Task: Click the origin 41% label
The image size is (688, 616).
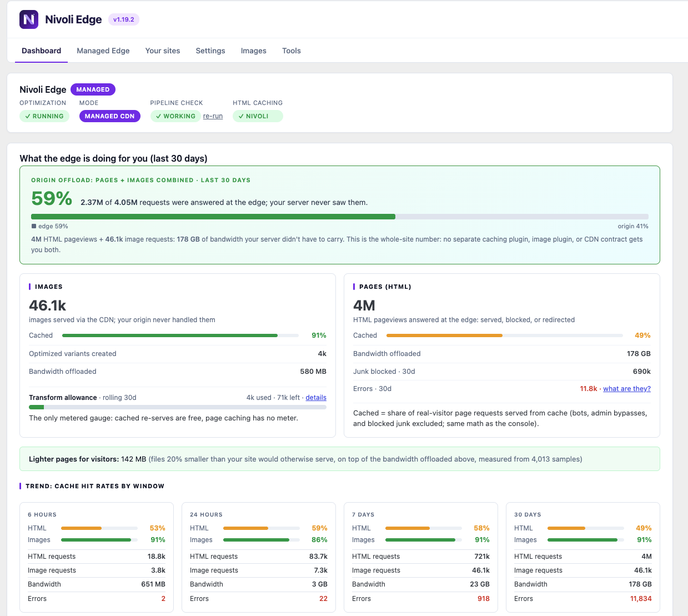Action: pyautogui.click(x=633, y=226)
